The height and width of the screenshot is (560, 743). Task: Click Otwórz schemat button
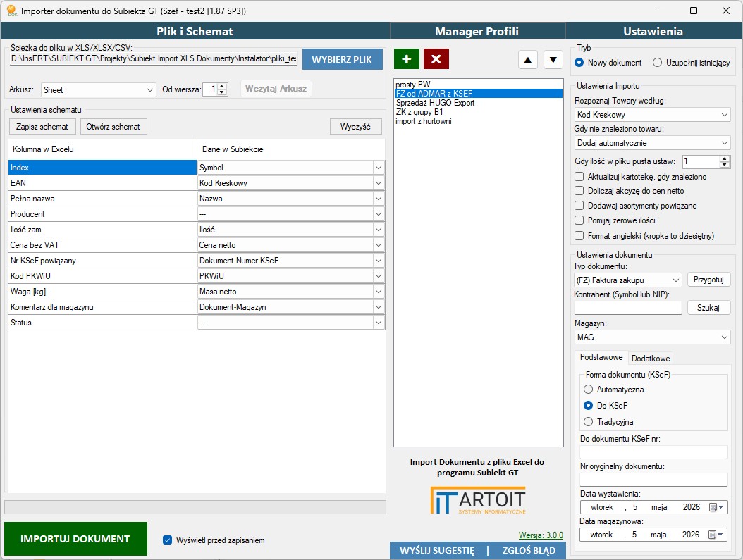(113, 127)
